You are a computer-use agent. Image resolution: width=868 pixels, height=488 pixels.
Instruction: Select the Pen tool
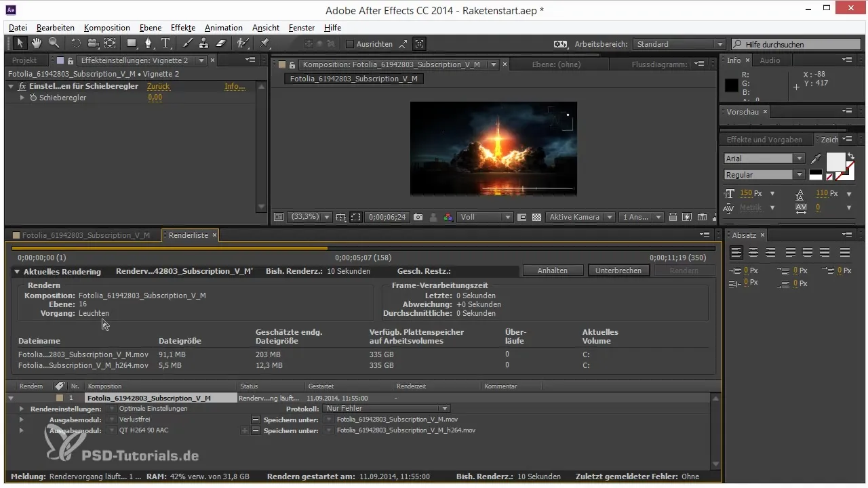pyautogui.click(x=149, y=43)
